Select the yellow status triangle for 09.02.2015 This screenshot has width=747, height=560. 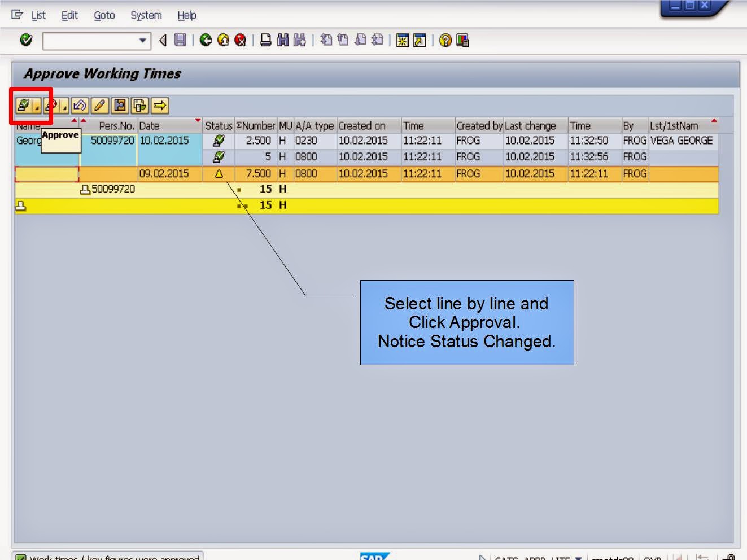tap(219, 174)
